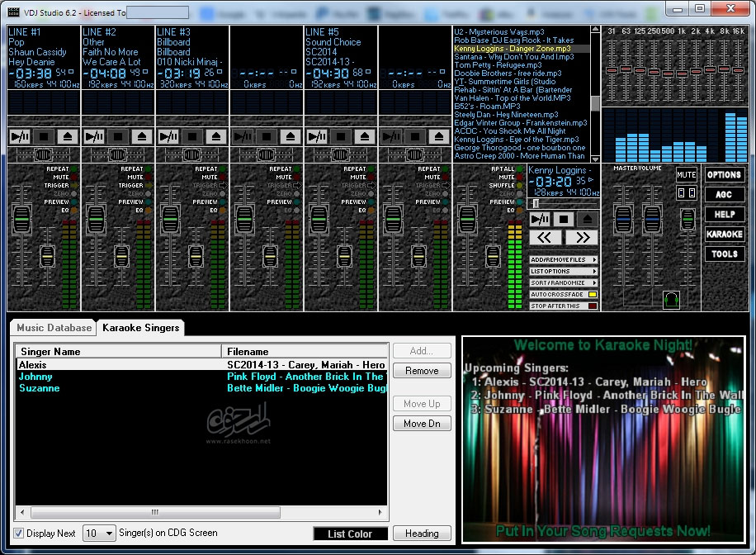Play or pause Line #1 deck

point(20,136)
